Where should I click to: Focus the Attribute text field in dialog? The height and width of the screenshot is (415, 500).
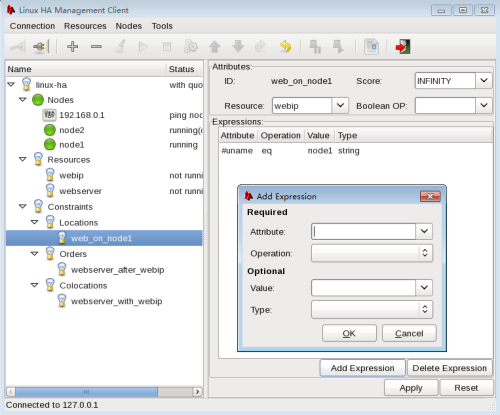[x=364, y=231]
